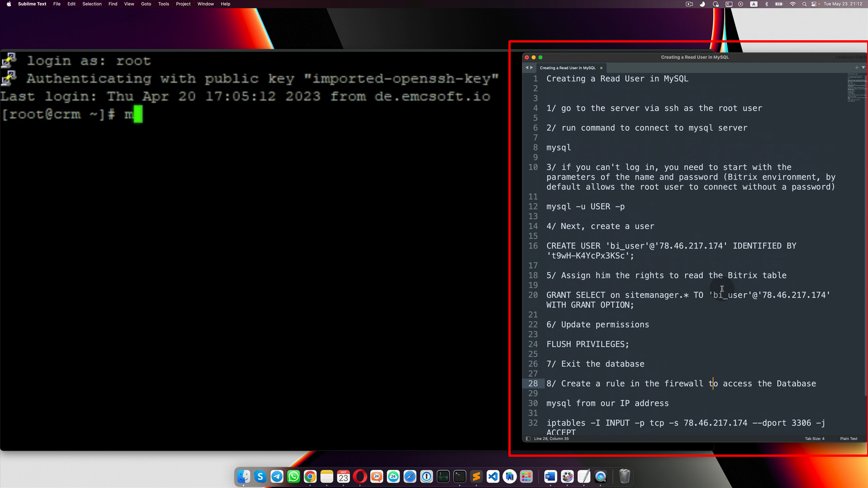This screenshot has height=488, width=868.
Task: Open Google Chrome from the Dock
Action: coord(310,477)
